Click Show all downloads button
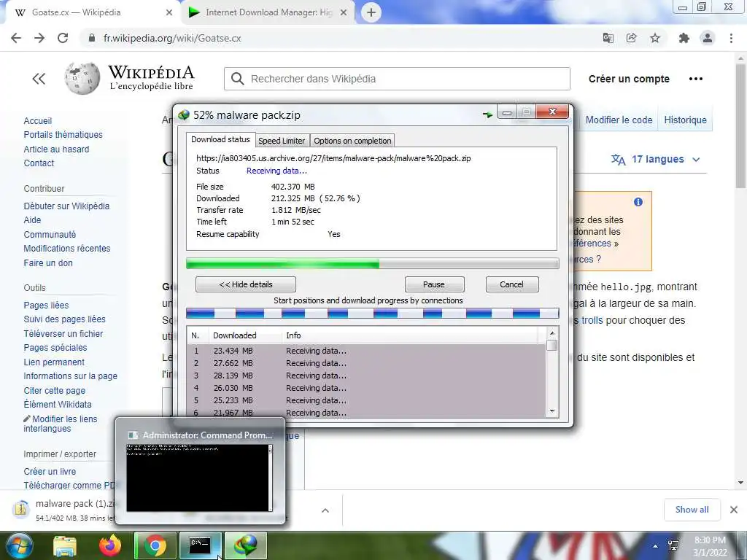The image size is (747, 560). [692, 510]
